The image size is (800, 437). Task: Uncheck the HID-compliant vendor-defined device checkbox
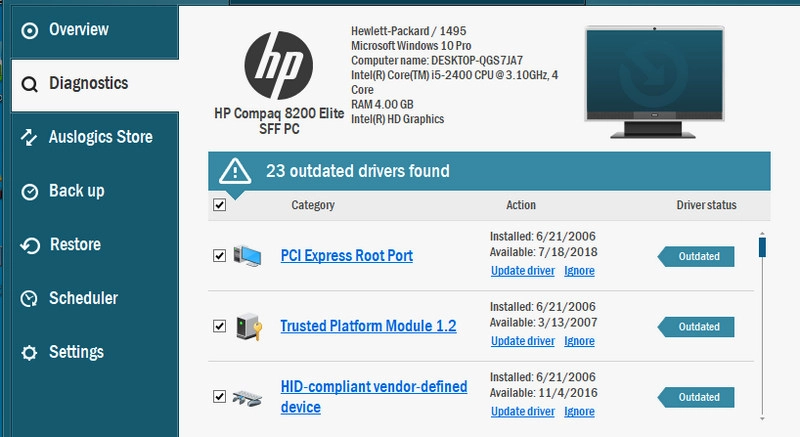pyautogui.click(x=219, y=396)
